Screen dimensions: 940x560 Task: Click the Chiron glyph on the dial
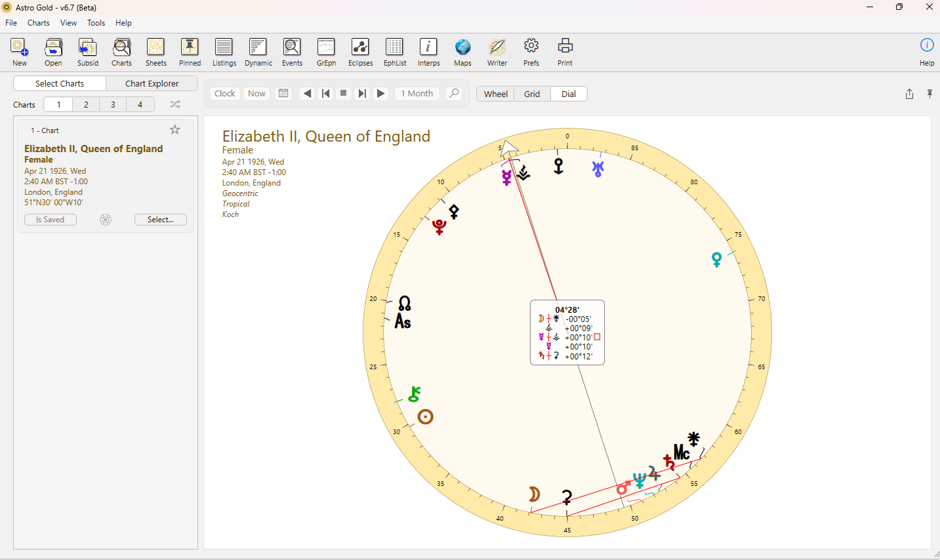[414, 394]
